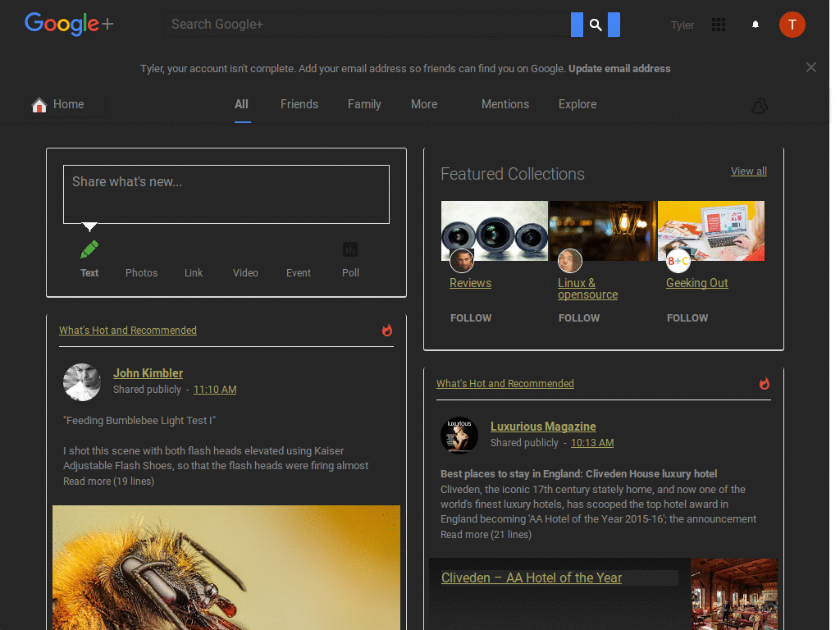Image resolution: width=840 pixels, height=630 pixels.
Task: Open the 10:13 AM post timestamp
Action: 592,443
